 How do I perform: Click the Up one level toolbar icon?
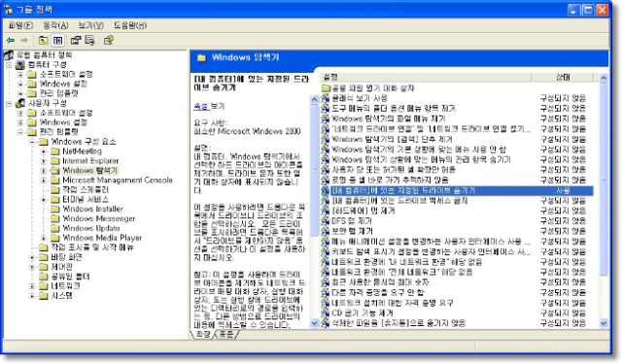pyautogui.click(x=43, y=40)
